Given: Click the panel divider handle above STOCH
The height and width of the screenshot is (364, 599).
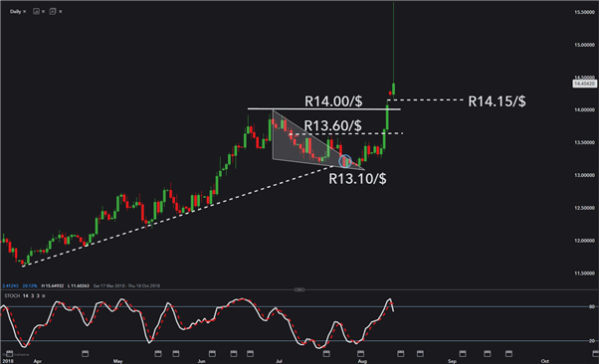Looking at the screenshot, I should (299, 289).
